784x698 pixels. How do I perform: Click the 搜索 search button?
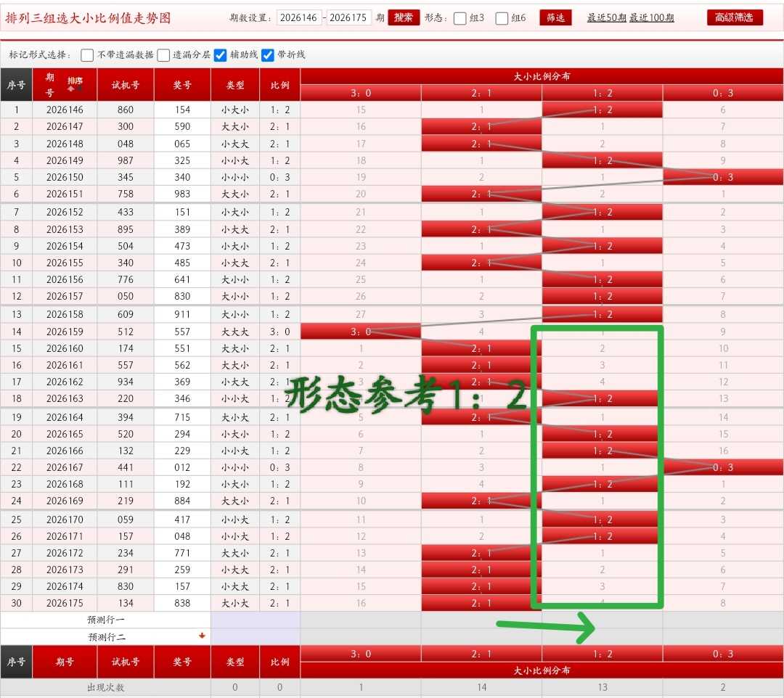pyautogui.click(x=403, y=17)
